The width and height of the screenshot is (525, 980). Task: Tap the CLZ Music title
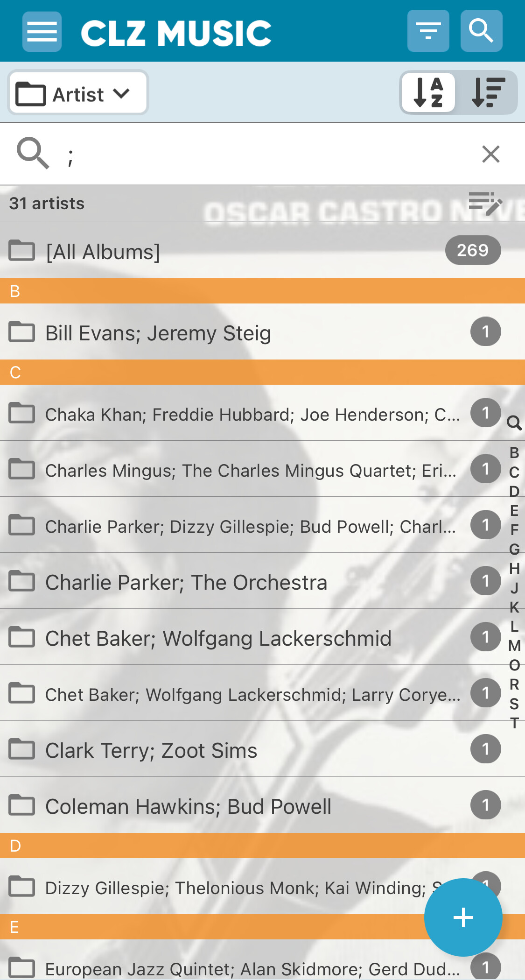pos(176,33)
